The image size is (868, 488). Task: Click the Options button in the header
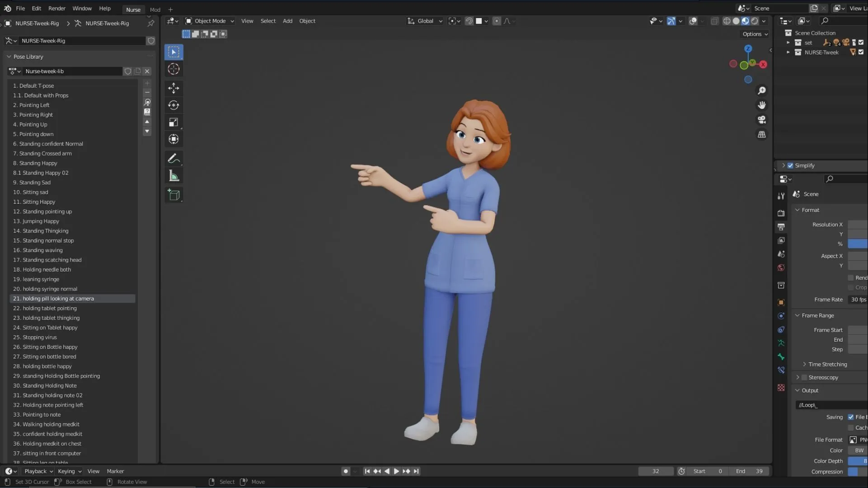coord(754,34)
